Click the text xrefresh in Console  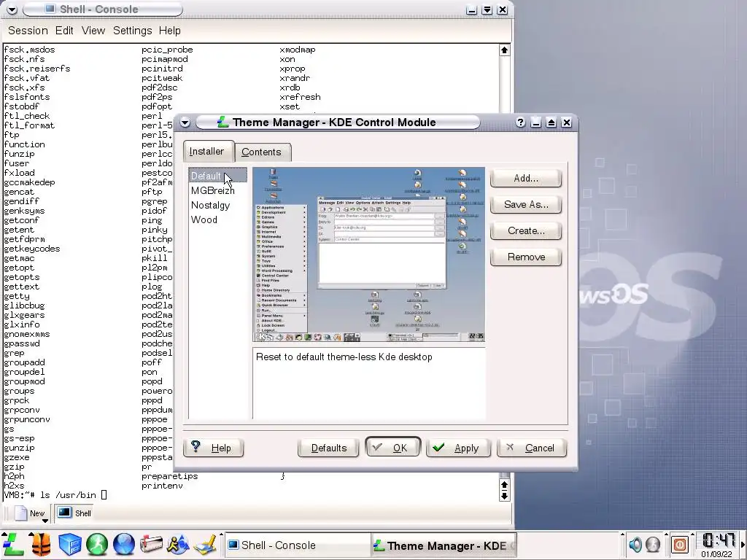[300, 97]
